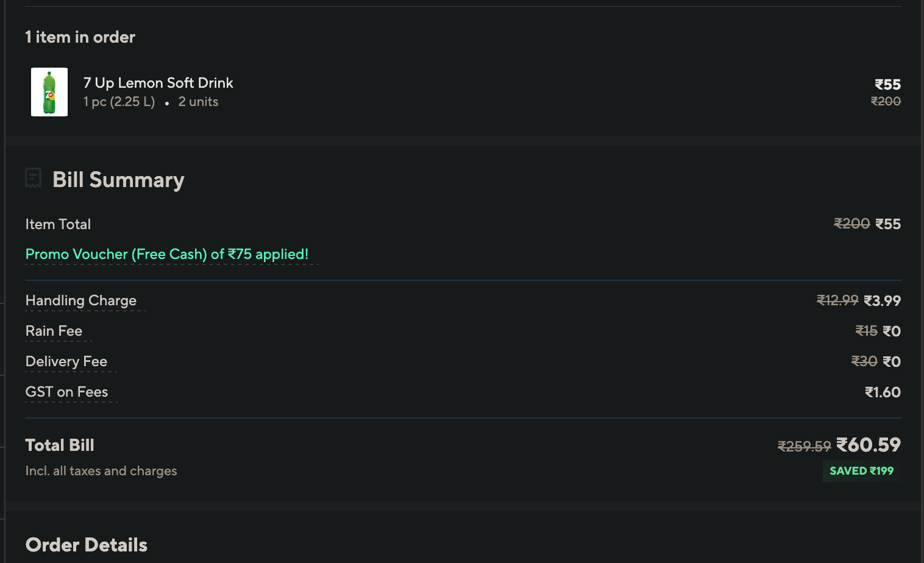Click the SAVED ₹199 badge
Screen dimensions: 924x563
861,471
